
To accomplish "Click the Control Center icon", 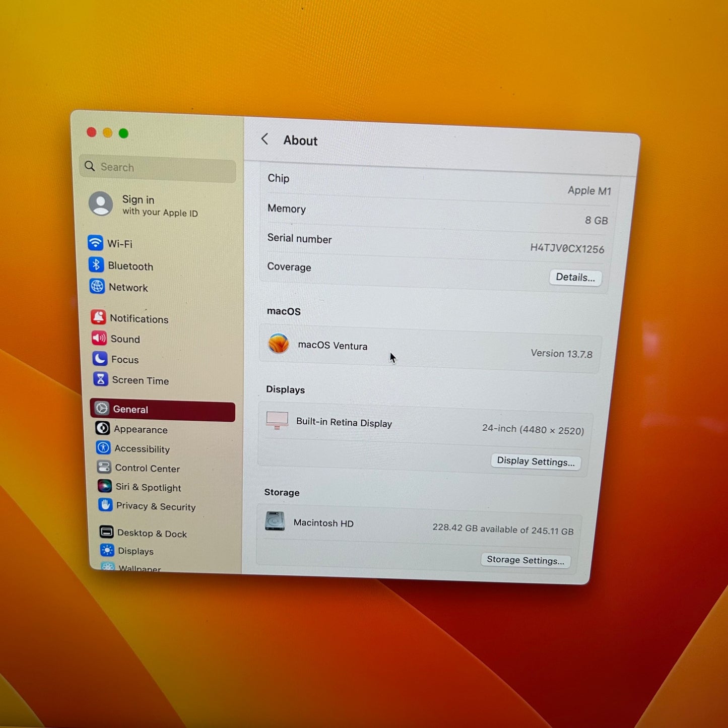I will pos(104,467).
